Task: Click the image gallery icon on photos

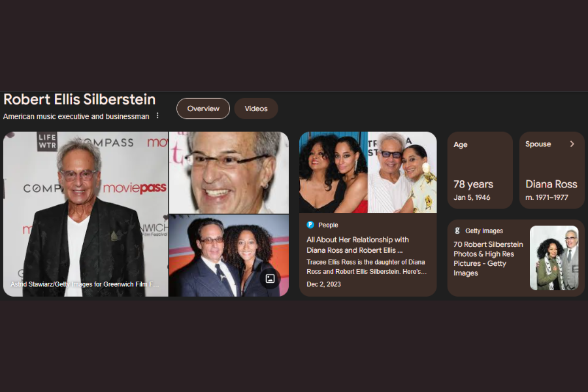Action: coord(270,279)
